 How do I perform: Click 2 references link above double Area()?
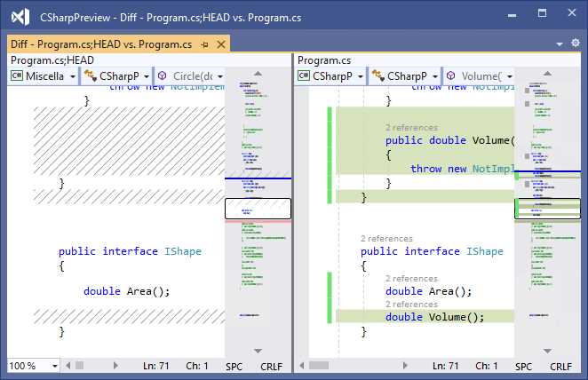[411, 279]
